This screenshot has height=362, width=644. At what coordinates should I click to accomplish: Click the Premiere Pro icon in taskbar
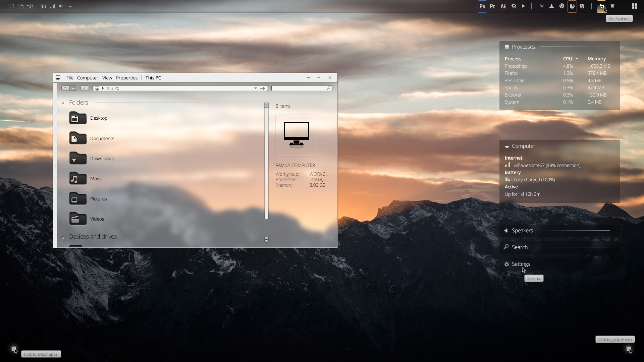point(492,6)
